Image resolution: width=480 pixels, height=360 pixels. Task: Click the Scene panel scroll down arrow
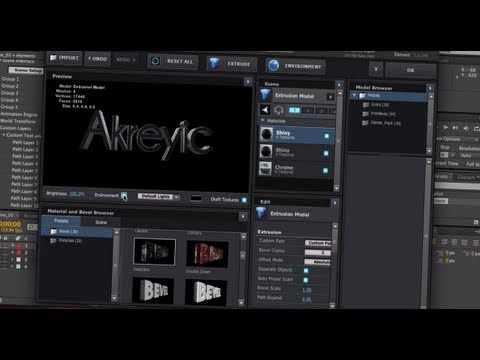coord(336,188)
